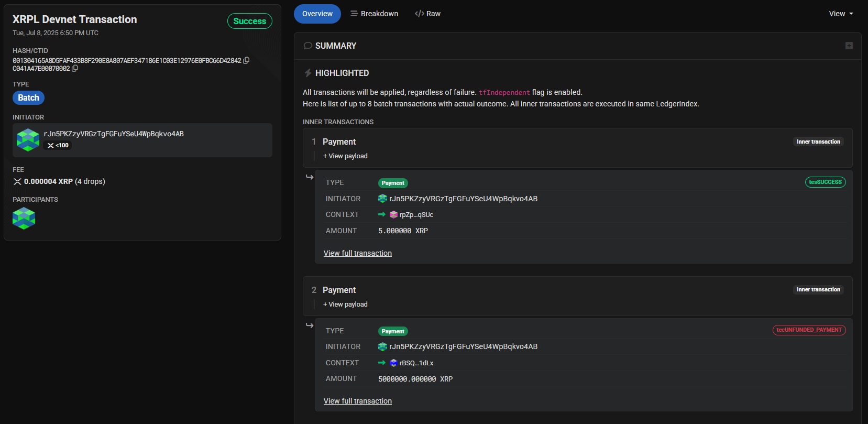Image resolution: width=868 pixels, height=424 pixels.
Task: Copy the CTID C041A47E00070002 via copy icon
Action: 75,68
